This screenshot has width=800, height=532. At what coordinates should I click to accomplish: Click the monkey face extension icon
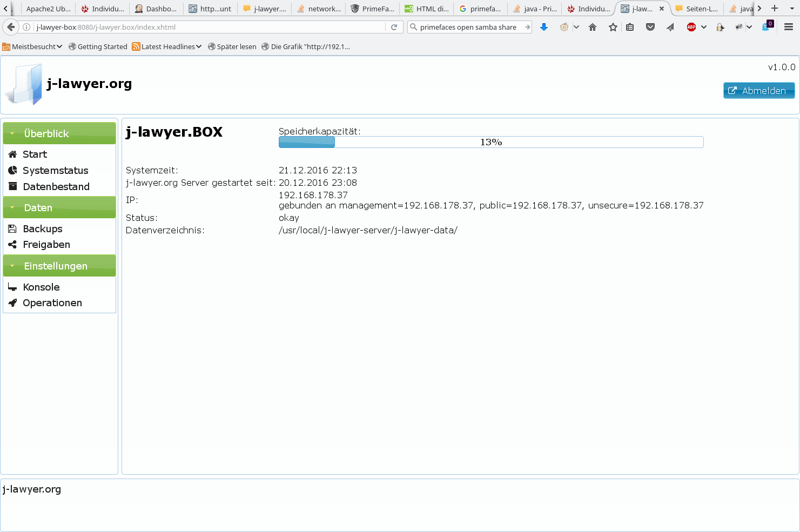[x=564, y=27]
